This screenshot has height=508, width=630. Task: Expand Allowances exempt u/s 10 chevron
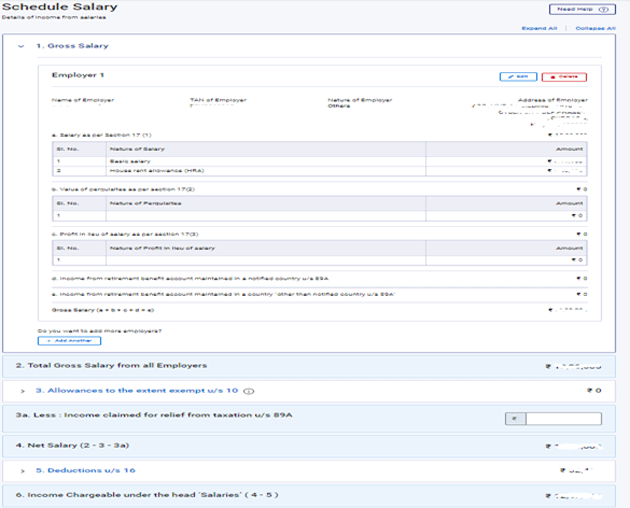(22, 390)
